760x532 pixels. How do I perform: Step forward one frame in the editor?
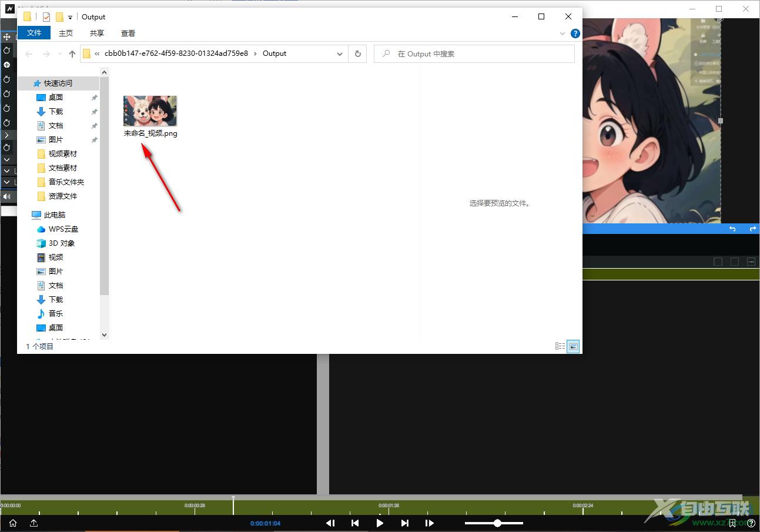coord(430,523)
